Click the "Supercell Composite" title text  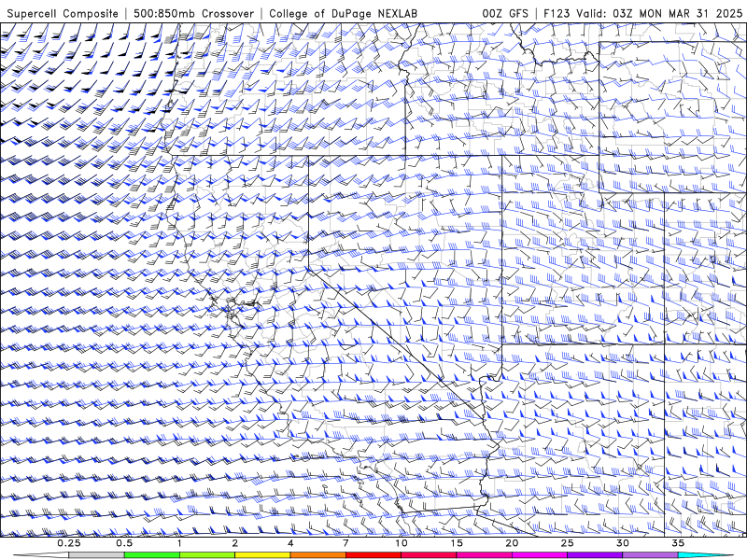tap(63, 13)
